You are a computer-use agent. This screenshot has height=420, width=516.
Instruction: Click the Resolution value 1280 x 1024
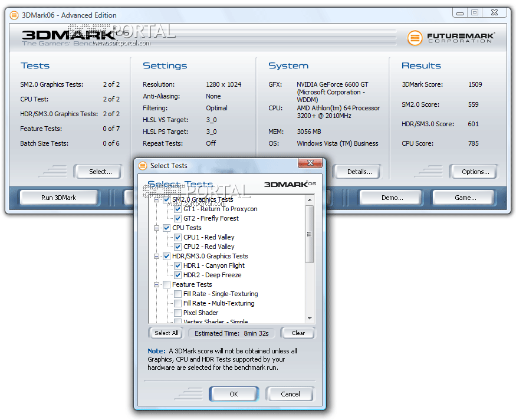point(224,84)
